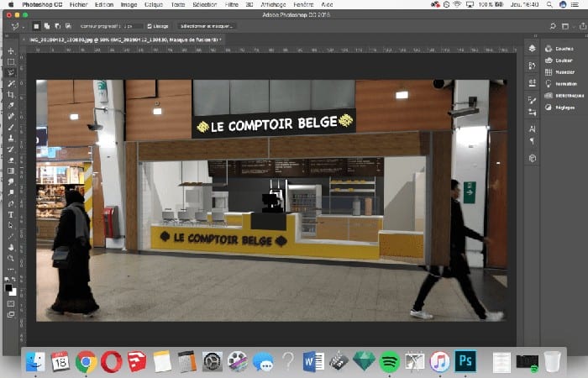This screenshot has height=378, width=588.
Task: Choose New selection mode in options bar
Action: [x=36, y=26]
